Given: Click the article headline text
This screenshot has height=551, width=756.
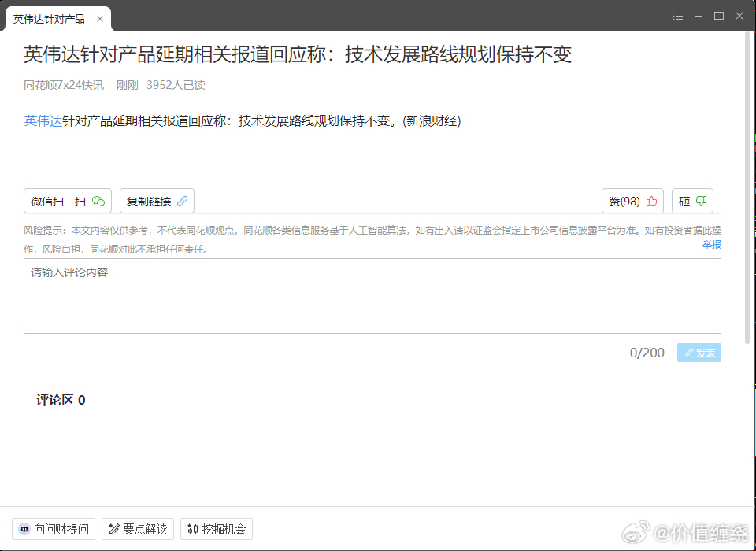Looking at the screenshot, I should click(x=298, y=54).
